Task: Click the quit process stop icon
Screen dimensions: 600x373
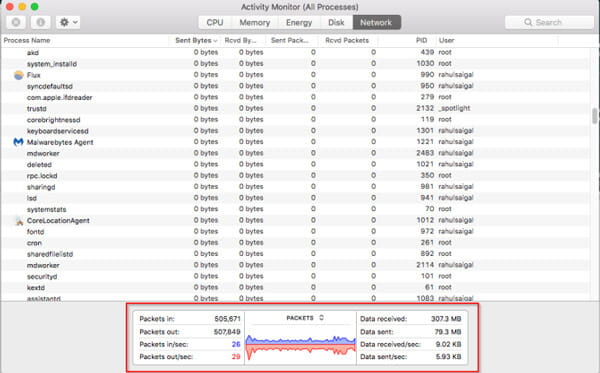Action: click(16, 22)
